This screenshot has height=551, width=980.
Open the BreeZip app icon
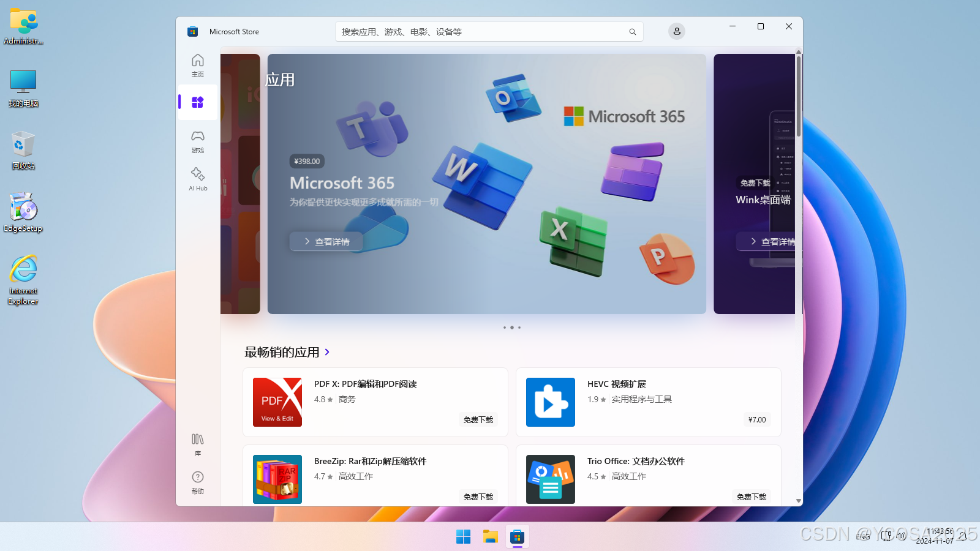pyautogui.click(x=277, y=479)
